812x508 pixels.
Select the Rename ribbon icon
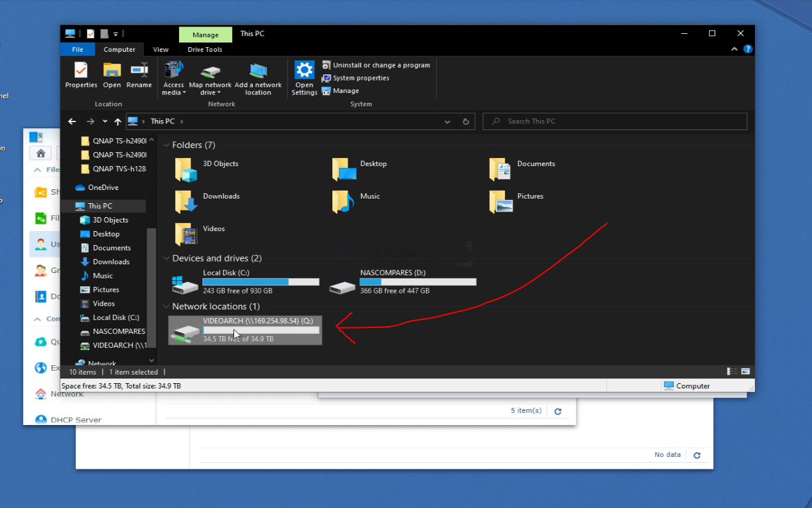coord(139,75)
